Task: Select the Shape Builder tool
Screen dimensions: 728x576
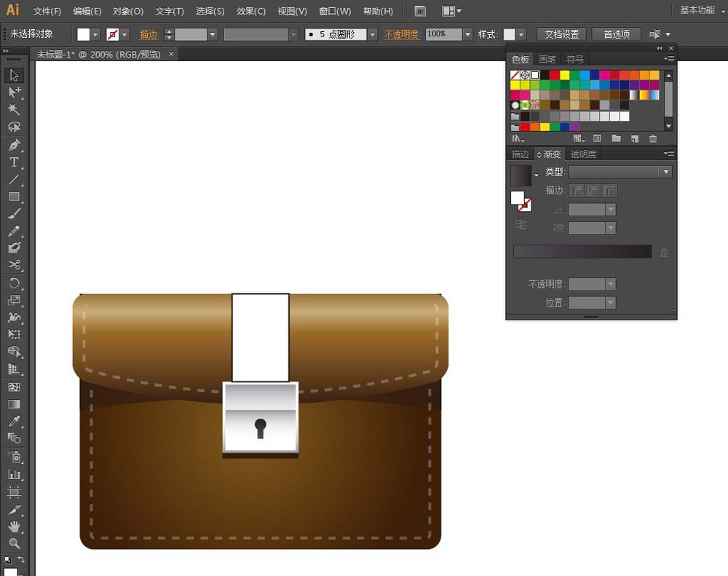Action: pyautogui.click(x=14, y=352)
